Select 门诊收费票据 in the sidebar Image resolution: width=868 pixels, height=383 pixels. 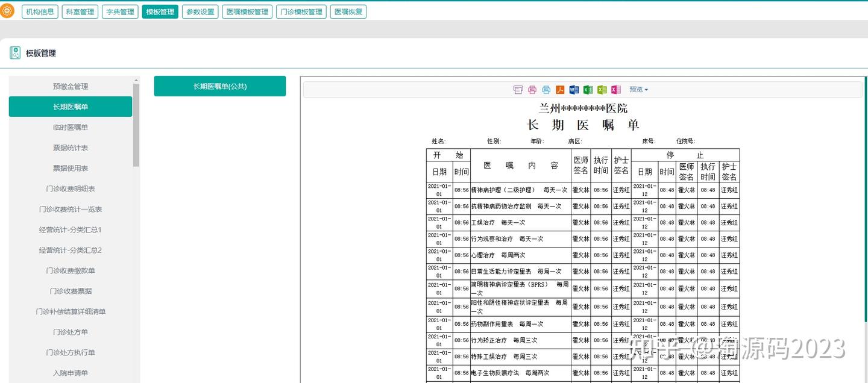coord(71,291)
